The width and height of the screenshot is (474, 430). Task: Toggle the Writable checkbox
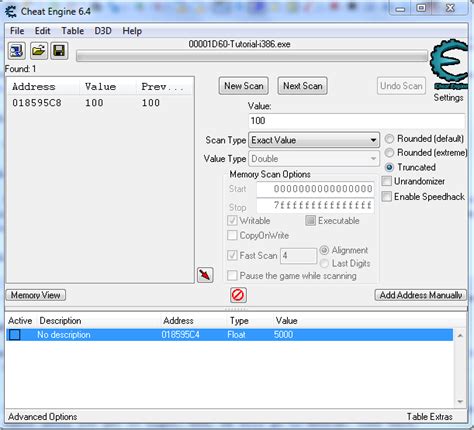point(232,221)
